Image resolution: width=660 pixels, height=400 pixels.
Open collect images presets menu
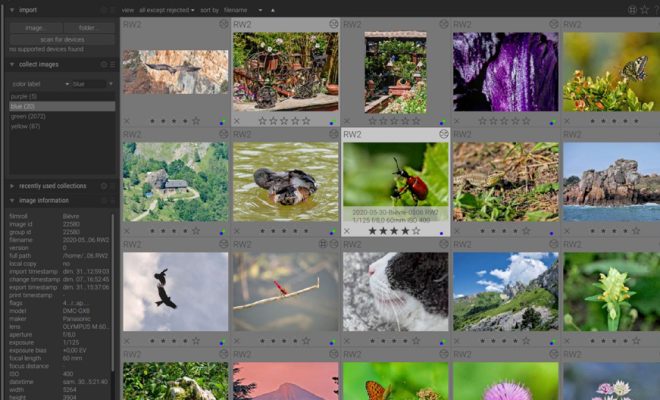point(112,64)
